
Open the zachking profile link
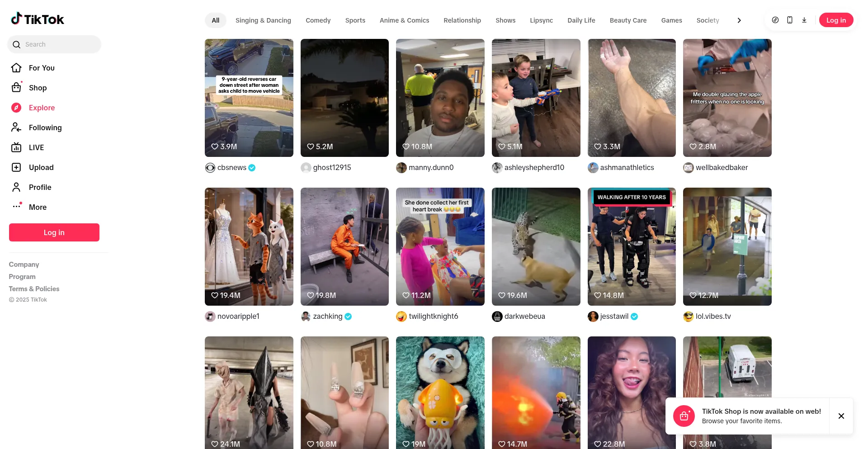[327, 317]
